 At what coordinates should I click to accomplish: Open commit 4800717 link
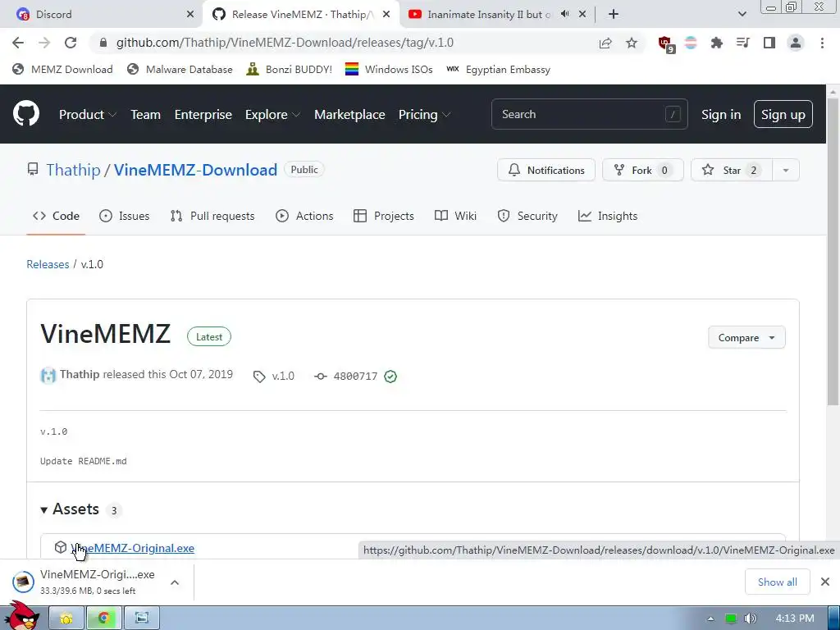[x=346, y=376]
